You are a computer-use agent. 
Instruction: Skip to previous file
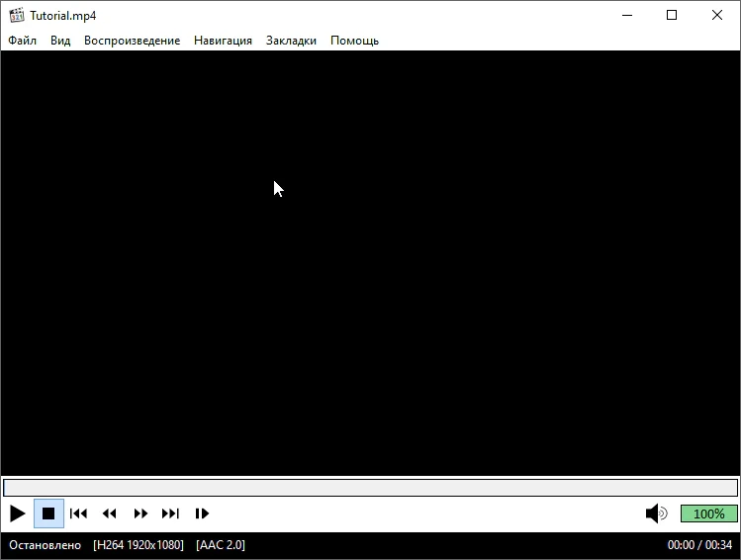point(78,513)
